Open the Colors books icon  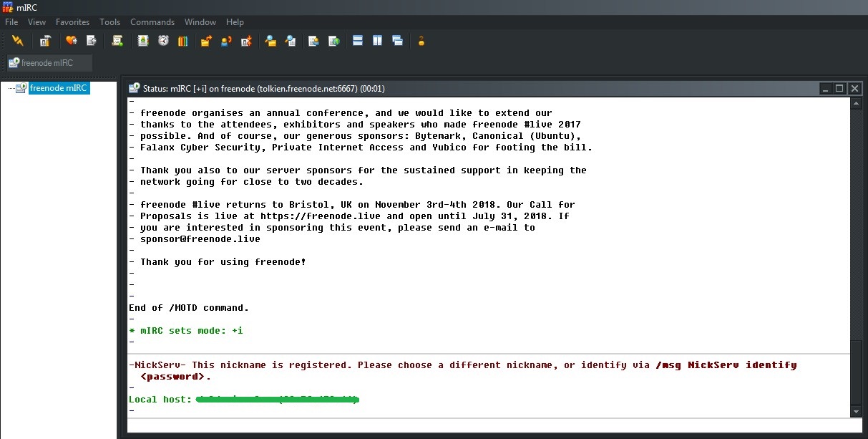pyautogui.click(x=183, y=41)
